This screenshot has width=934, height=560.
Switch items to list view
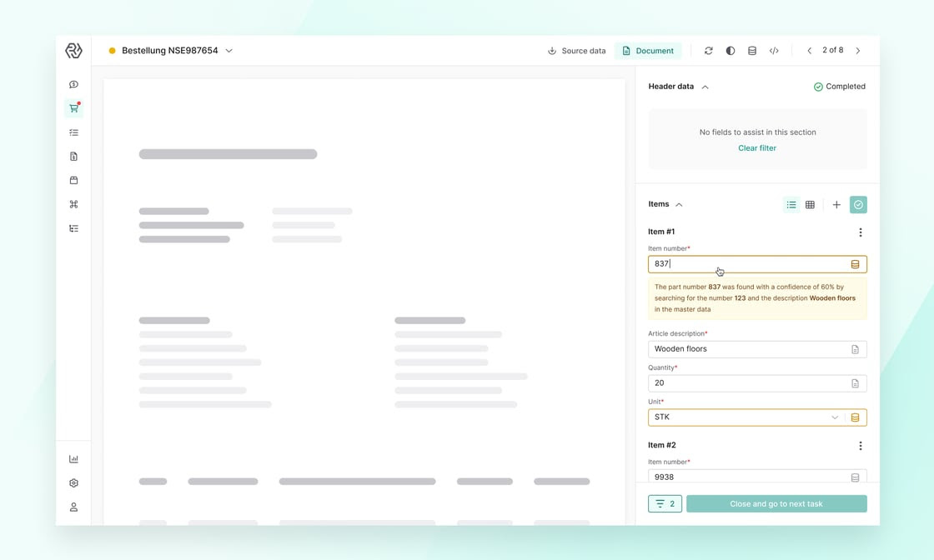[x=791, y=205]
